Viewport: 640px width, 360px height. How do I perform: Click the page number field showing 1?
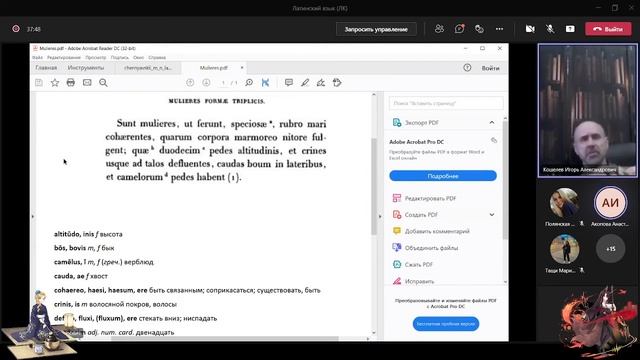[223, 83]
